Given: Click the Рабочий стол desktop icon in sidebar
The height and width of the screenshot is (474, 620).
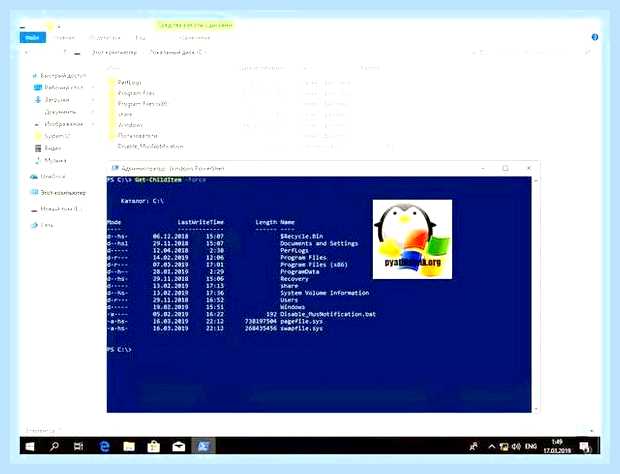Looking at the screenshot, I should (x=38, y=87).
